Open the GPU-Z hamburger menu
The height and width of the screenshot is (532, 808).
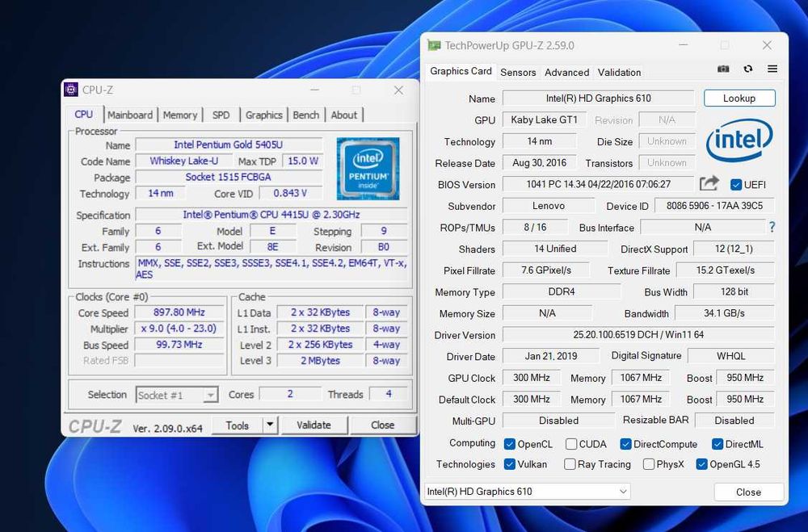pyautogui.click(x=772, y=69)
